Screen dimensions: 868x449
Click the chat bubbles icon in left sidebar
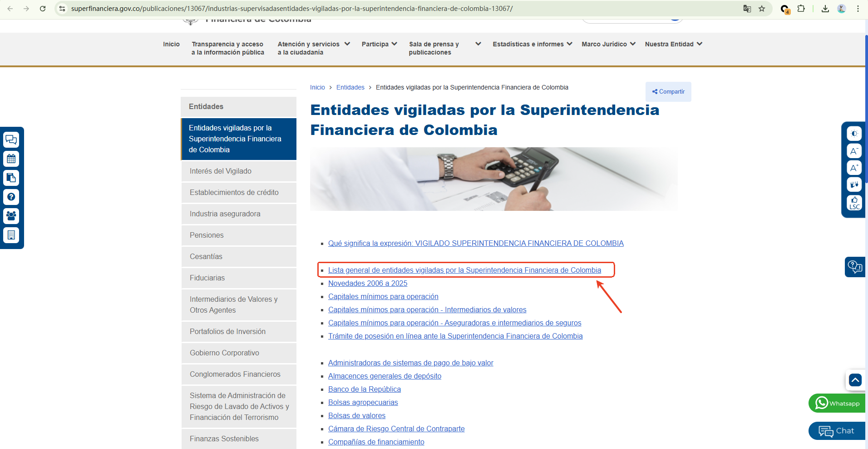(11, 140)
